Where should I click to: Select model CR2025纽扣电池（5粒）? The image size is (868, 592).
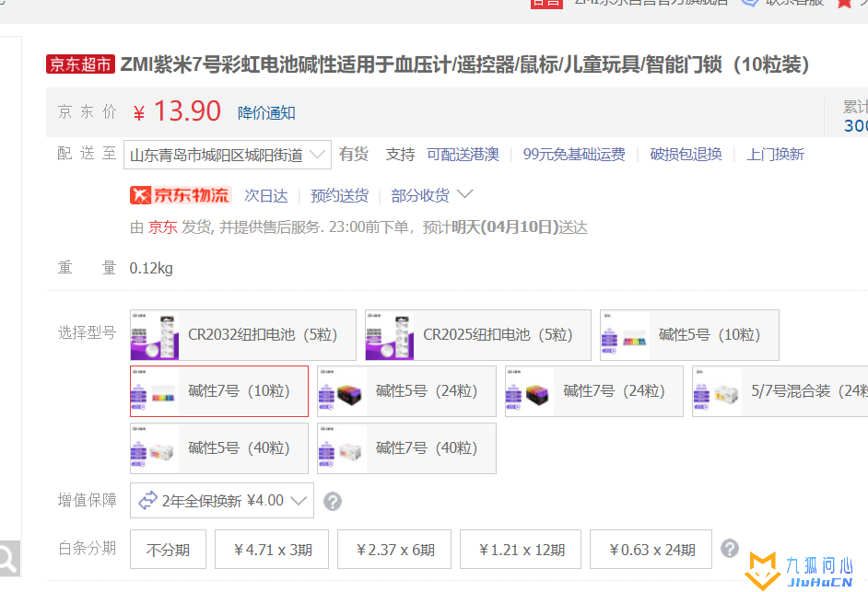pos(478,335)
